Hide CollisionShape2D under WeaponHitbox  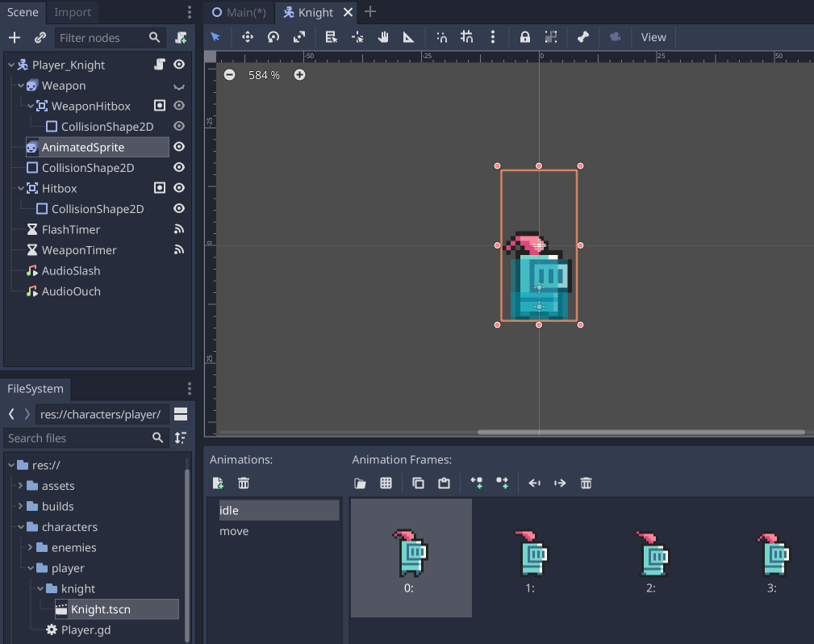(179, 126)
